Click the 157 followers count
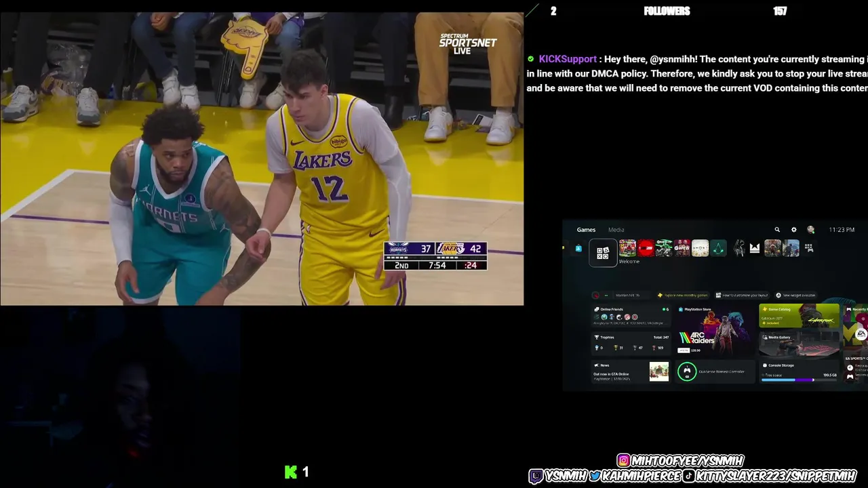 pyautogui.click(x=780, y=11)
